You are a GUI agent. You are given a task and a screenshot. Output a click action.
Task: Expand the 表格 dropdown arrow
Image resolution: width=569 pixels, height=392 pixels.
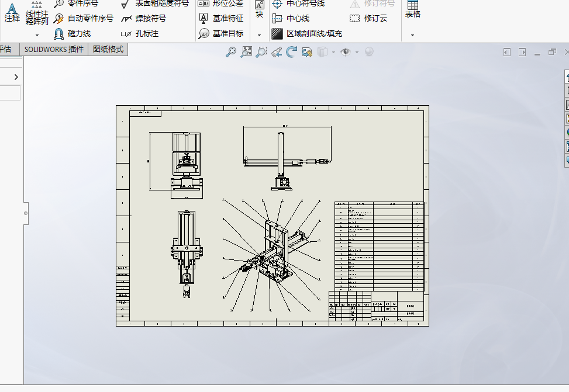(413, 35)
